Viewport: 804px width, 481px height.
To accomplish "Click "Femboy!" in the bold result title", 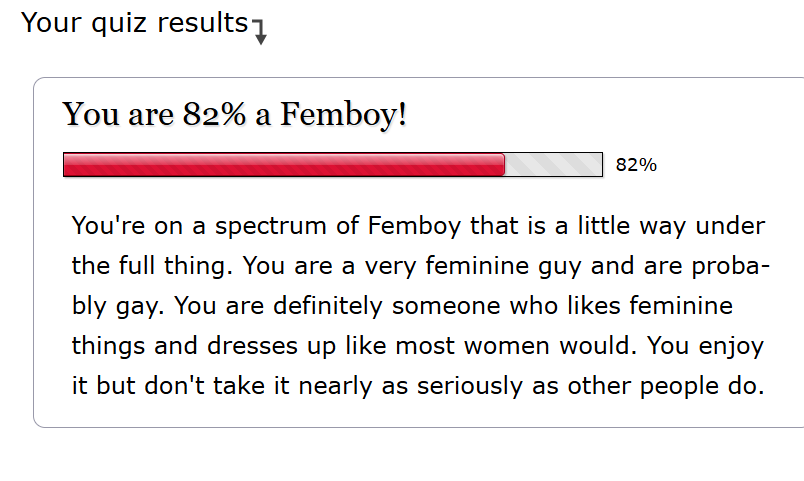I will pos(343,114).
